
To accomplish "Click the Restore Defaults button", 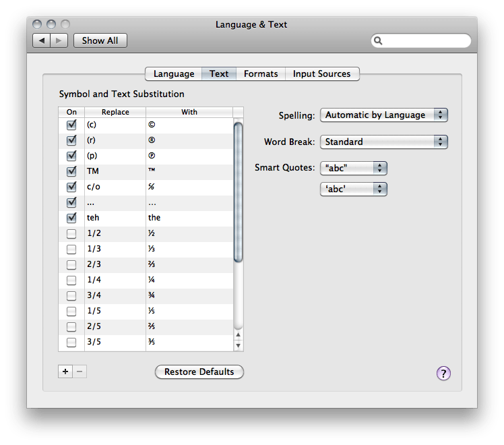I will (x=199, y=372).
